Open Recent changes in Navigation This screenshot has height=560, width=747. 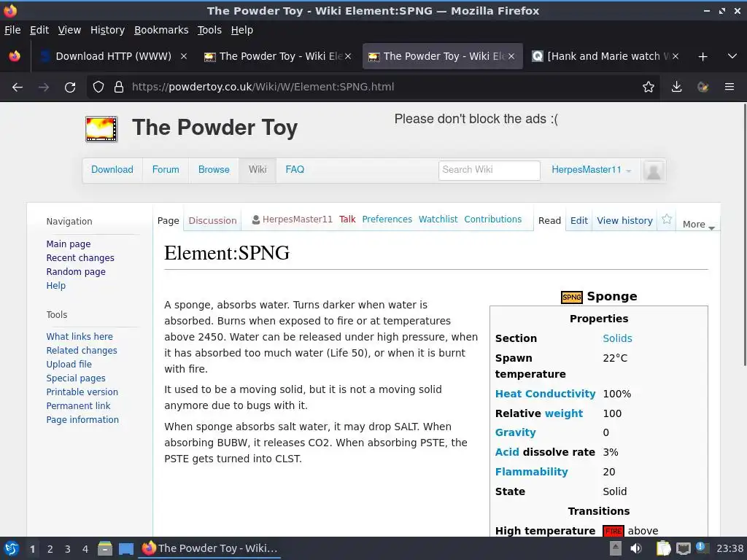point(80,257)
